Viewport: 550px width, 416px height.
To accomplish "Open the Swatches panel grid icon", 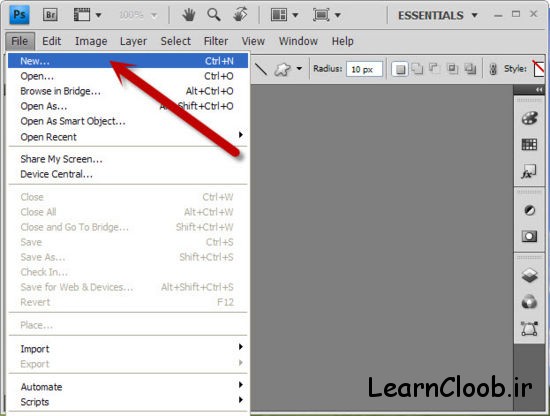I will click(529, 144).
